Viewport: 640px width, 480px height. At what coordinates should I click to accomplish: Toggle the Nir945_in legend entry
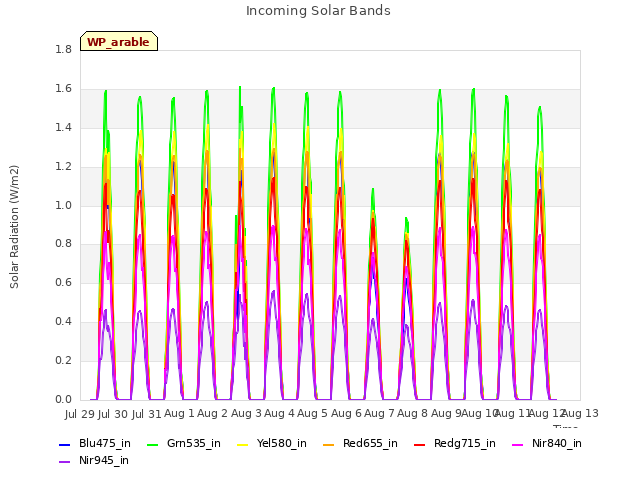pos(94,461)
